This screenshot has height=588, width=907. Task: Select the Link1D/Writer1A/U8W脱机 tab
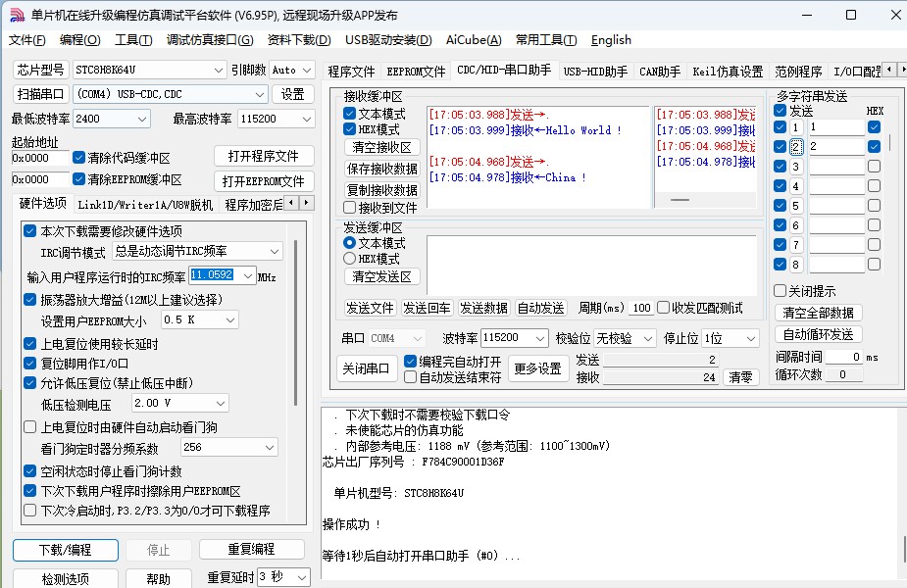(x=145, y=204)
